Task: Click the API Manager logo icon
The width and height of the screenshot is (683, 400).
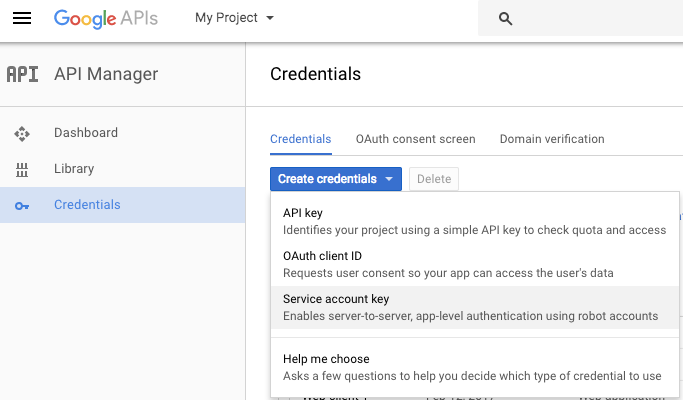Action: point(23,74)
